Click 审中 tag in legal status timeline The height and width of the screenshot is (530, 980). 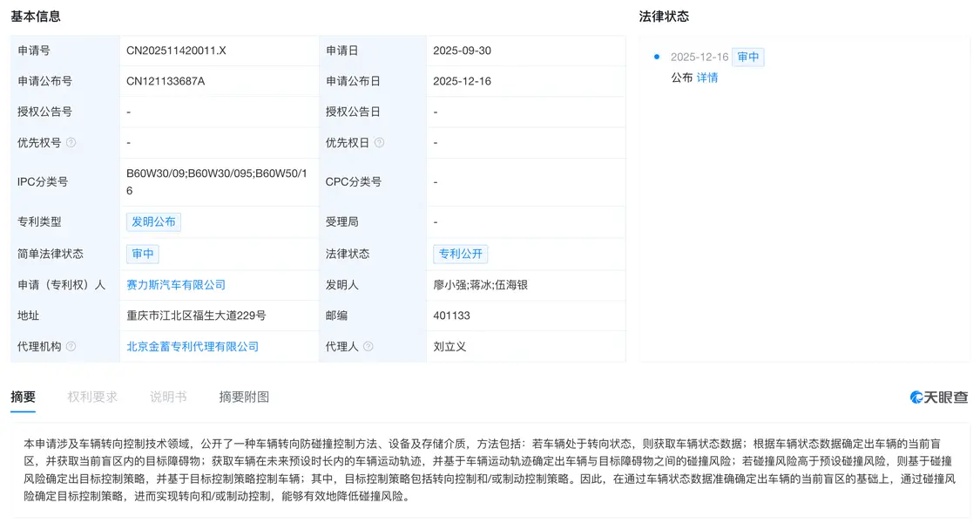coord(747,58)
